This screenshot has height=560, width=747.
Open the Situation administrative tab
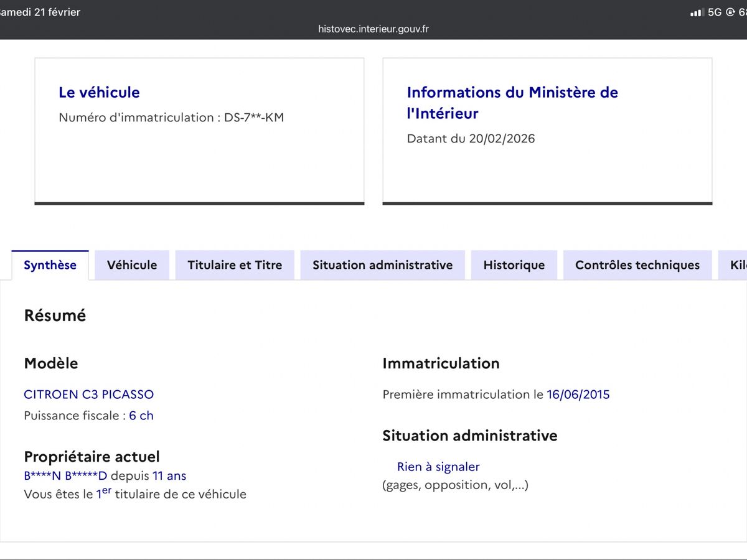coord(382,264)
